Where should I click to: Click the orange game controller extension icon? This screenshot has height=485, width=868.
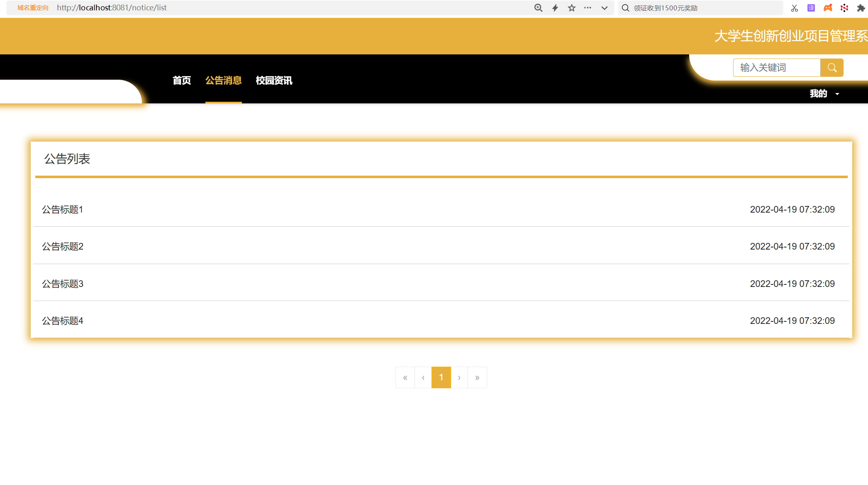[828, 8]
